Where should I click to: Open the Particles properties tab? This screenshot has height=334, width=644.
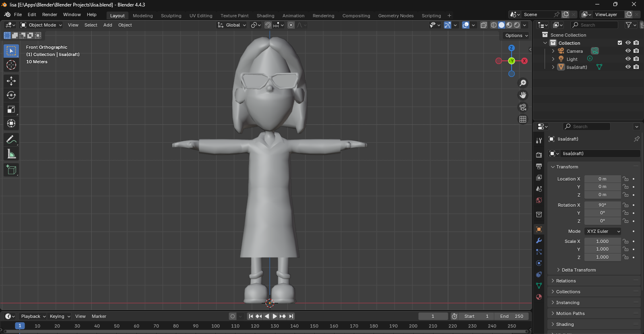click(x=539, y=252)
